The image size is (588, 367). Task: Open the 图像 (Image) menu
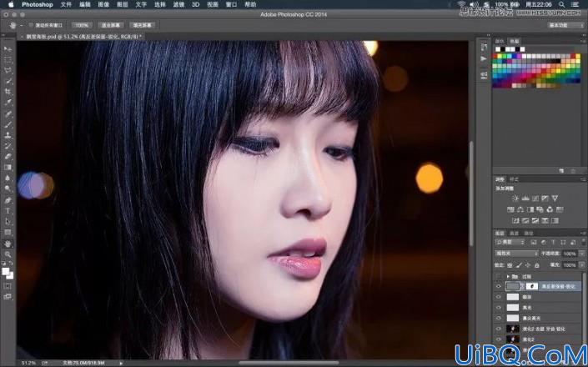click(103, 4)
